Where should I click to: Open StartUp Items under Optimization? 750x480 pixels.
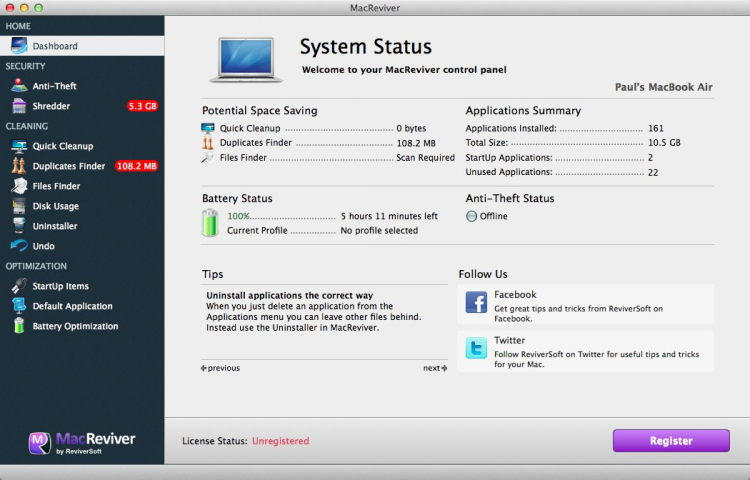[x=60, y=286]
